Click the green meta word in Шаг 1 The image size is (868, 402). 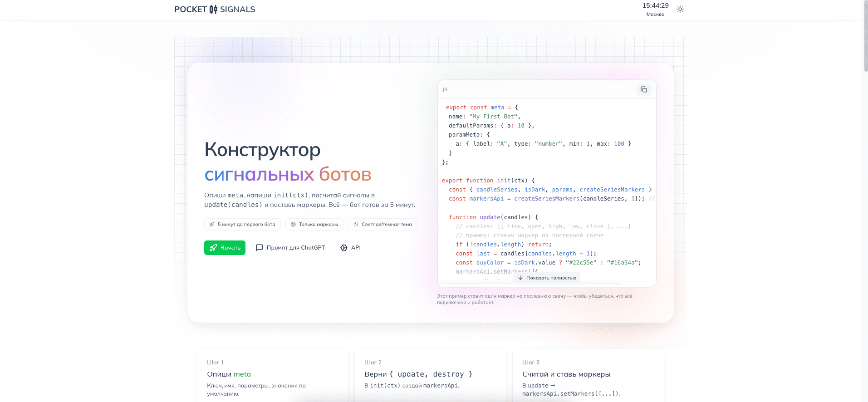click(x=242, y=374)
